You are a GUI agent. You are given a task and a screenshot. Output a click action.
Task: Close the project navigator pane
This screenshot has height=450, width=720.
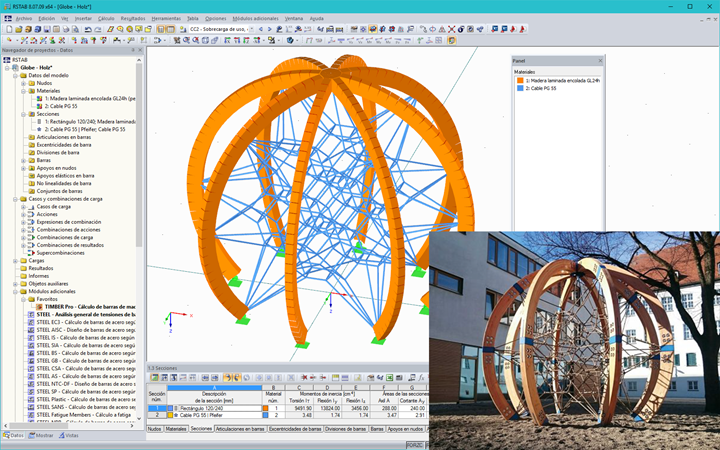tap(141, 50)
